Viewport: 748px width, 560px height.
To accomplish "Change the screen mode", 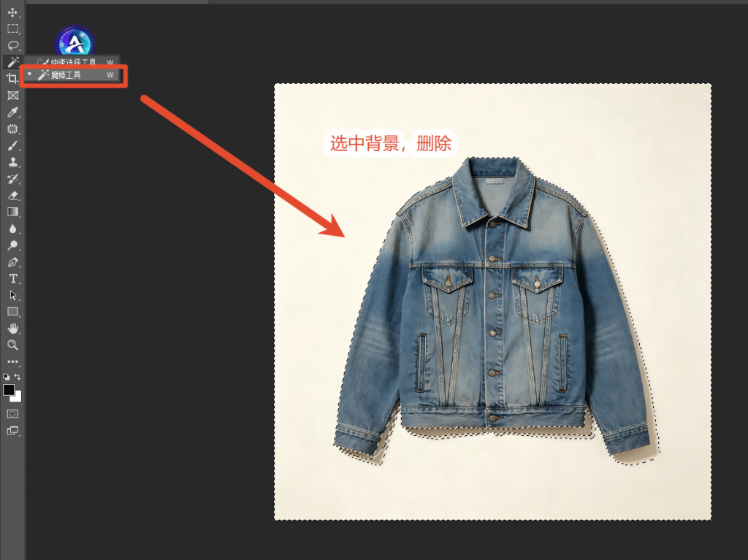I will [13, 431].
